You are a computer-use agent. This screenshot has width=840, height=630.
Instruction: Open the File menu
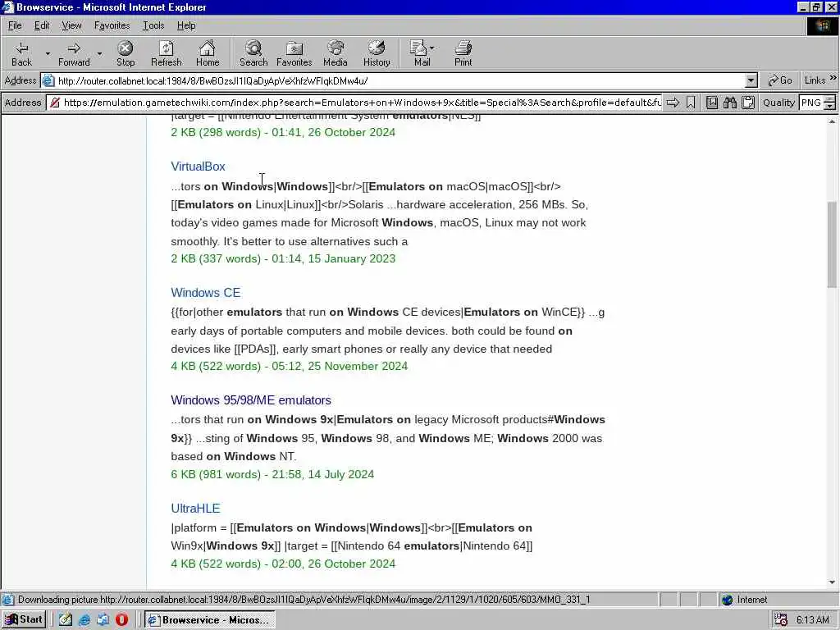pyautogui.click(x=15, y=25)
